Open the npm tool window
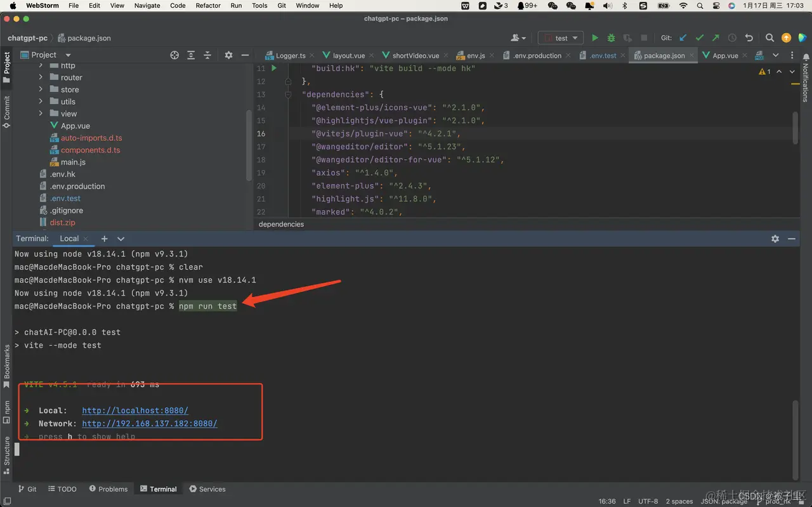Viewport: 812px width, 507px height. pos(6,412)
